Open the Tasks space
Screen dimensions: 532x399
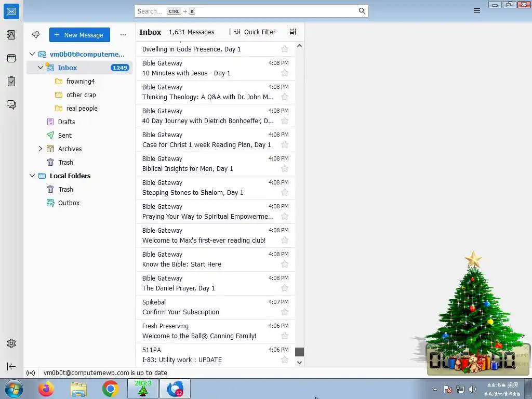pos(11,82)
